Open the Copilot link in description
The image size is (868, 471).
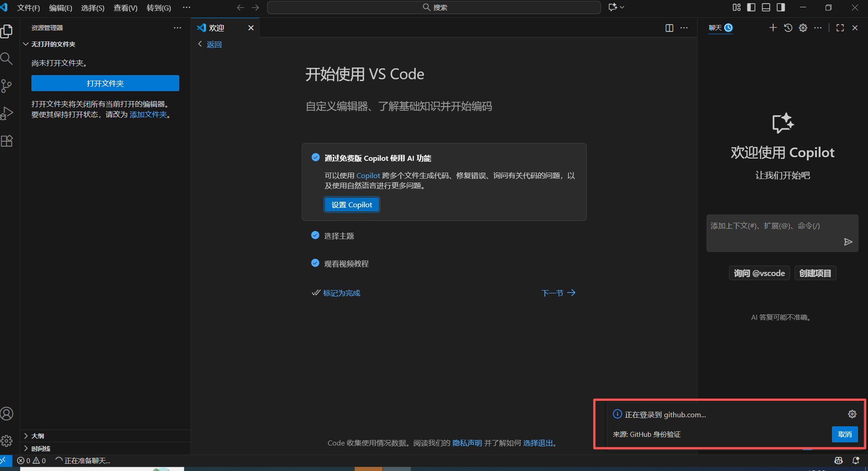[368, 175]
